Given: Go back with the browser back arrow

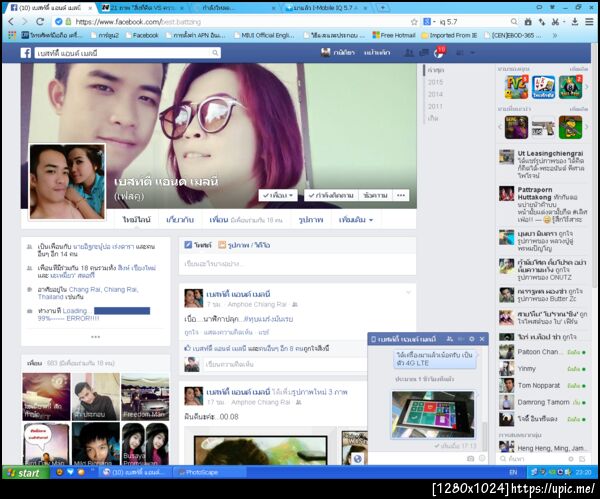Looking at the screenshot, I should click(x=11, y=21).
